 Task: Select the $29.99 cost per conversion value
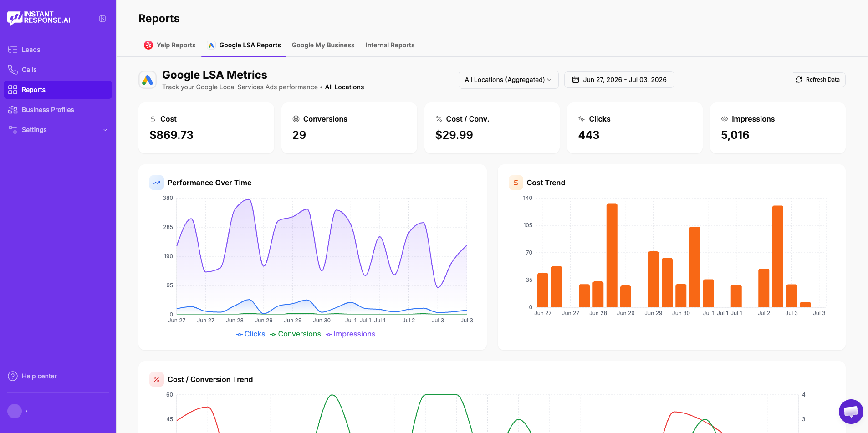(454, 135)
